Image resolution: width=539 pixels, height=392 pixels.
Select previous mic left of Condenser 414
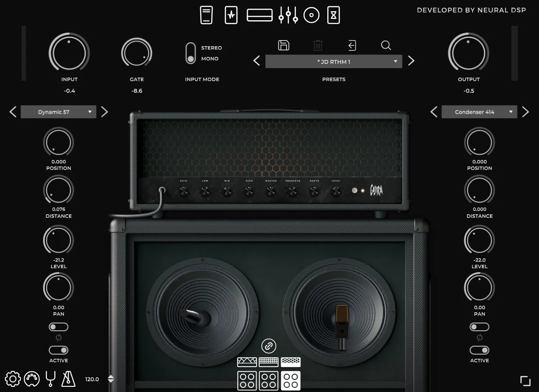tap(434, 112)
